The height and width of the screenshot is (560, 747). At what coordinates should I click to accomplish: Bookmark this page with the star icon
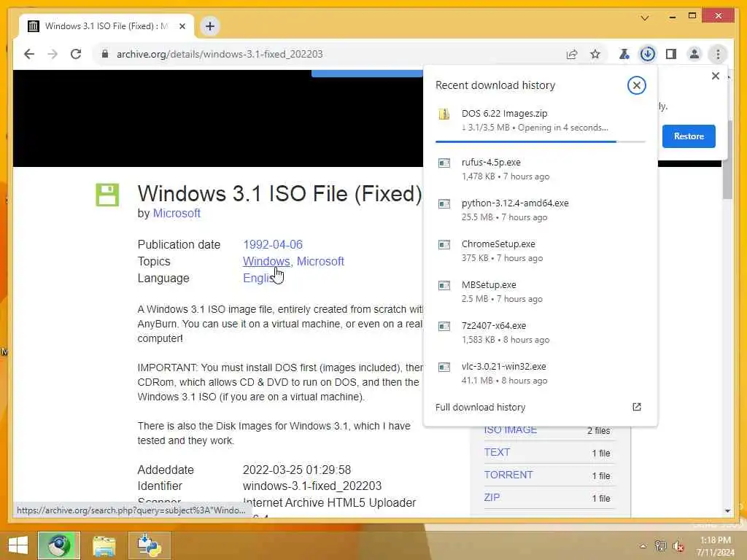point(595,54)
